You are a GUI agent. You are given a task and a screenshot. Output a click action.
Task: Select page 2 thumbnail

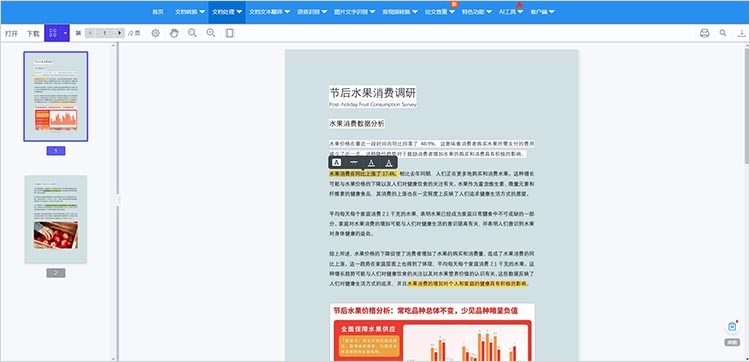coord(56,219)
